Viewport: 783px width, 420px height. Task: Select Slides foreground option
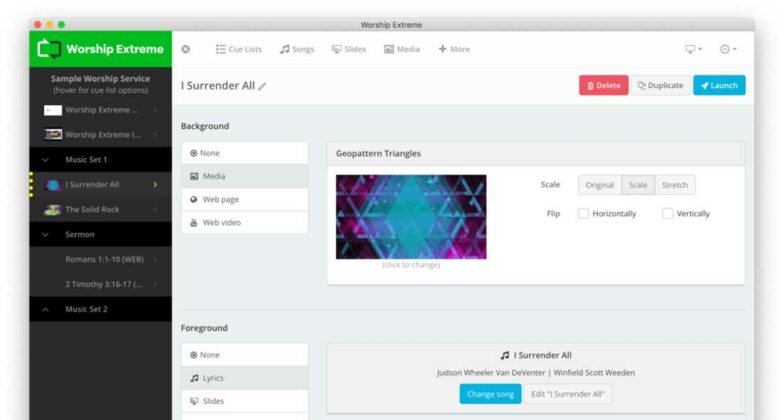point(245,401)
